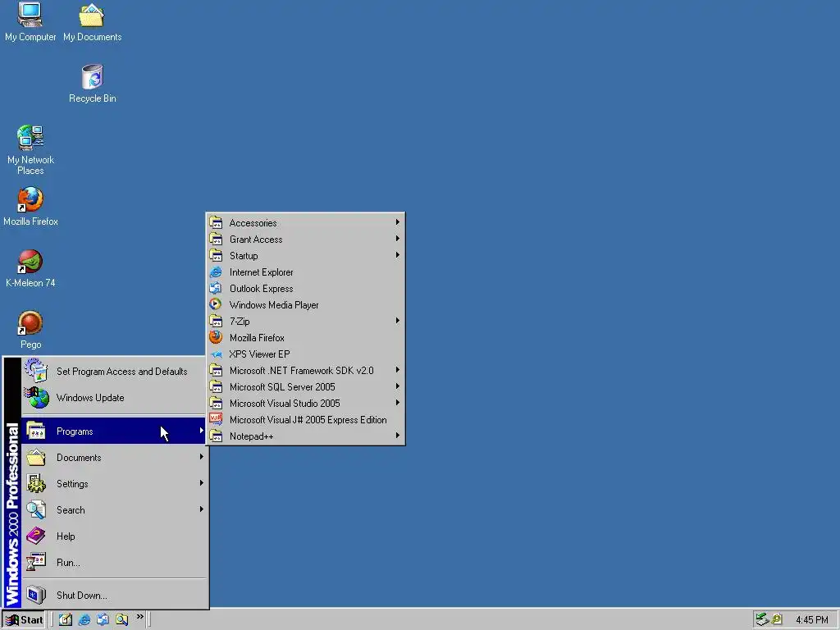
Task: Open the Accessories program folder
Action: tap(305, 223)
